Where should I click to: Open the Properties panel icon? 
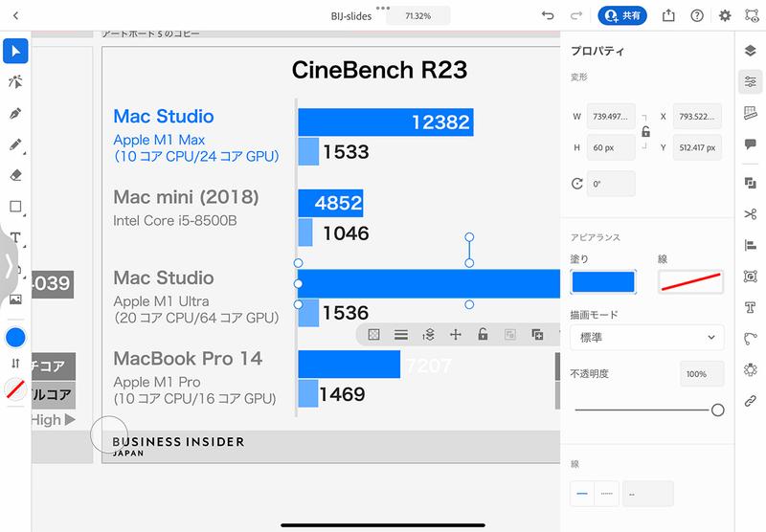[751, 81]
